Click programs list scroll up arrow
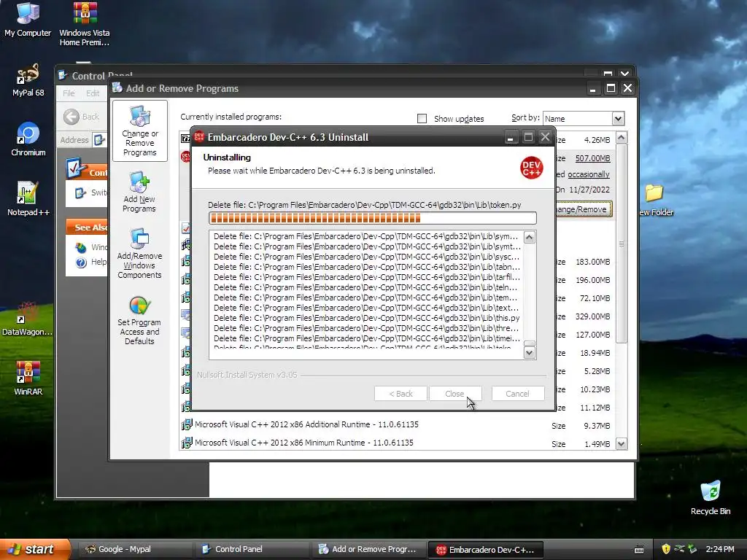747x560 pixels. click(x=622, y=138)
